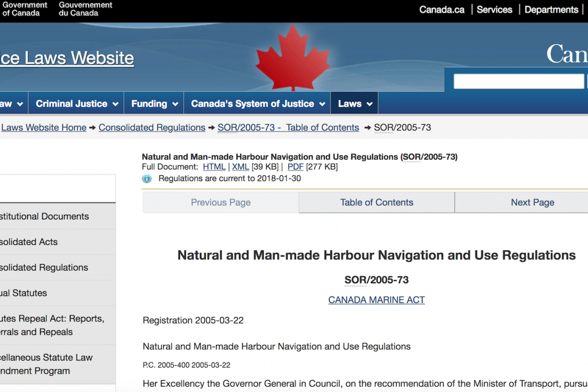The height and width of the screenshot is (392, 588).
Task: Open Canada's System of Justice menu
Action: [x=258, y=104]
